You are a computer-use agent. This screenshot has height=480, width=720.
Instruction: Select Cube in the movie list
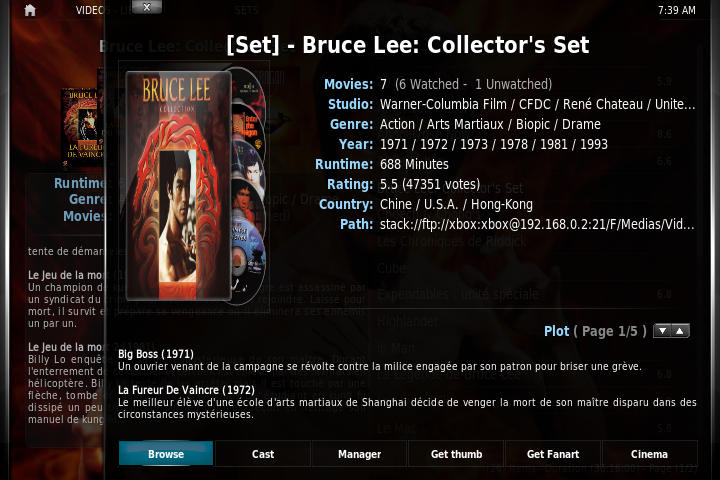pos(391,268)
